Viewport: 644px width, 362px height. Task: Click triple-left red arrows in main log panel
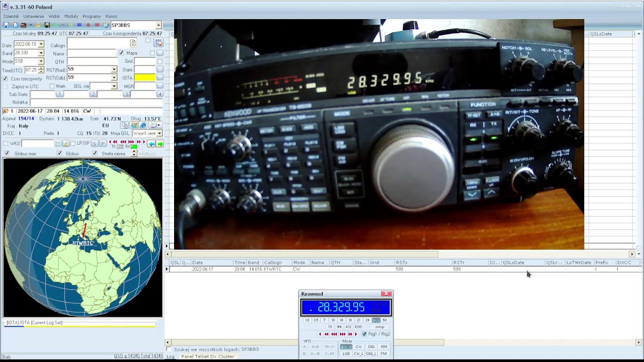coord(123,142)
